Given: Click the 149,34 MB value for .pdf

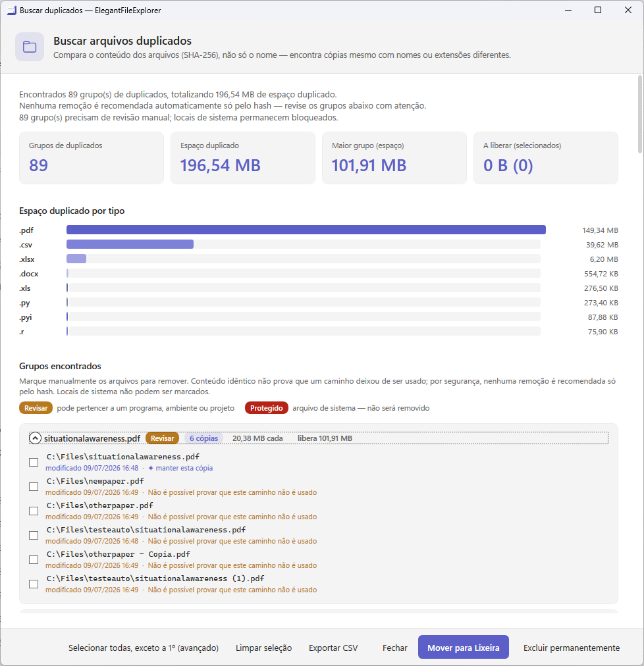Looking at the screenshot, I should coord(601,230).
